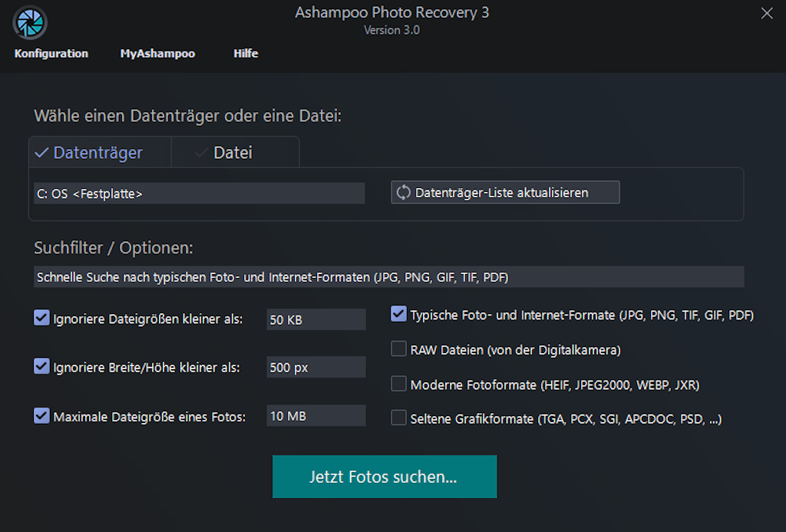
Task: Uncheck Ignoriere Dateigrößen kleiner als
Action: (x=42, y=318)
